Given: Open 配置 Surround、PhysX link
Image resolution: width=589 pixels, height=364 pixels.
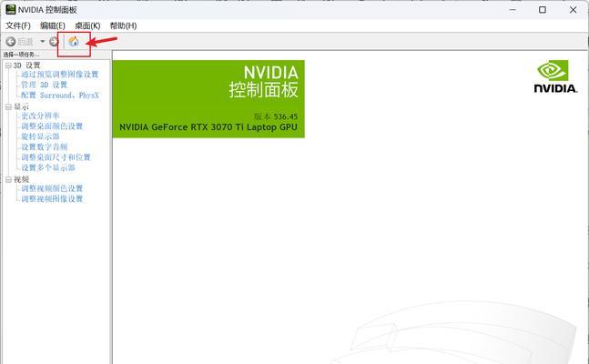Looking at the screenshot, I should click(x=60, y=96).
